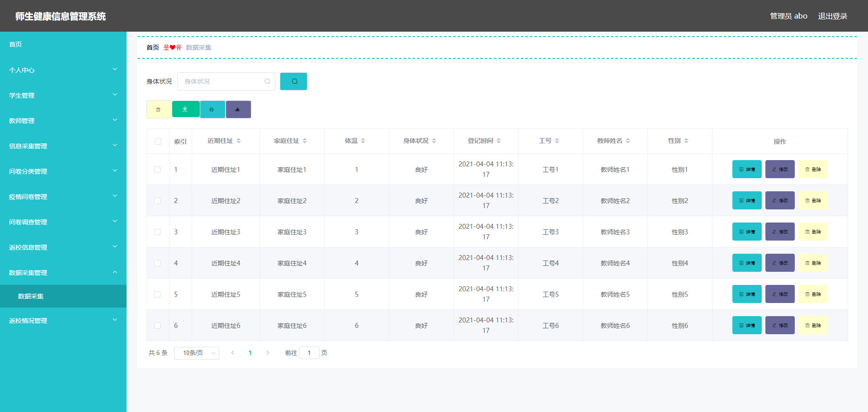Viewport: 868px width, 412px height.
Task: Sort table by 体温 column
Action: [x=363, y=141]
